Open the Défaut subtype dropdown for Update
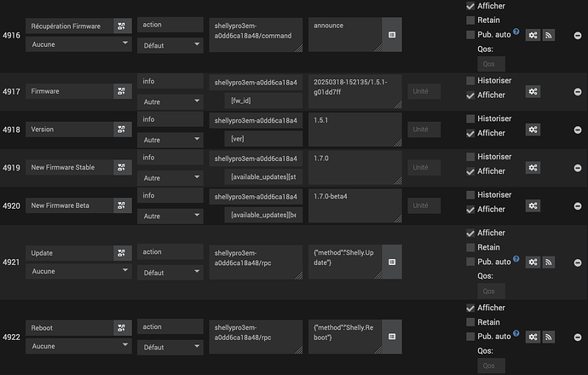Screen dimensions: 588x375 tap(170, 273)
